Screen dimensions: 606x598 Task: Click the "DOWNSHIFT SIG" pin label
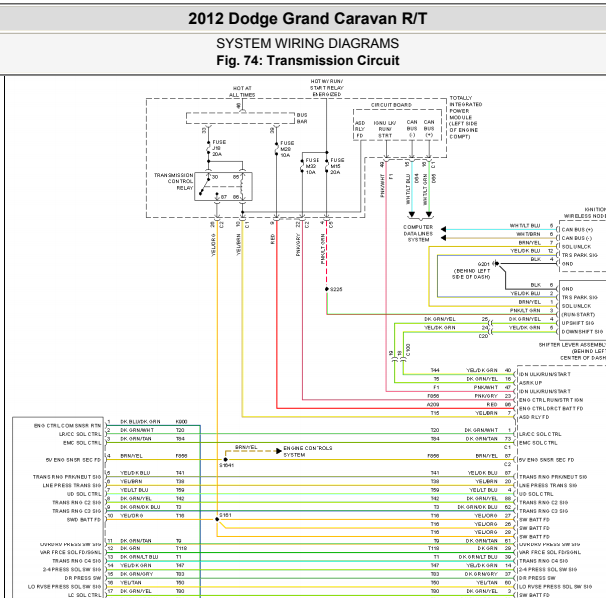[582, 332]
